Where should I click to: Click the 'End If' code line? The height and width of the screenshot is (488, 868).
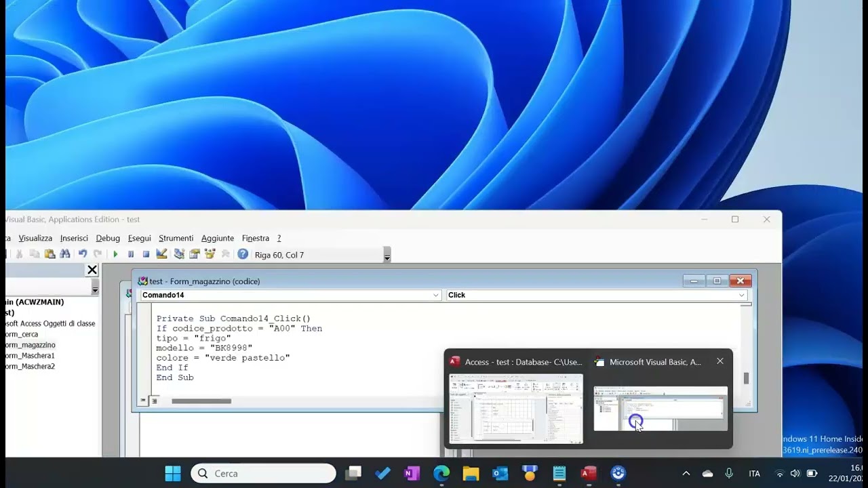[x=172, y=367]
